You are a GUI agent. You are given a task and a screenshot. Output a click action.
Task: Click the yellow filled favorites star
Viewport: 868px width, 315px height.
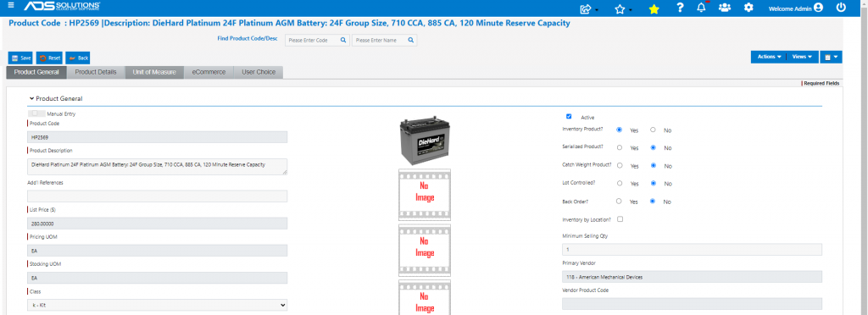(654, 8)
